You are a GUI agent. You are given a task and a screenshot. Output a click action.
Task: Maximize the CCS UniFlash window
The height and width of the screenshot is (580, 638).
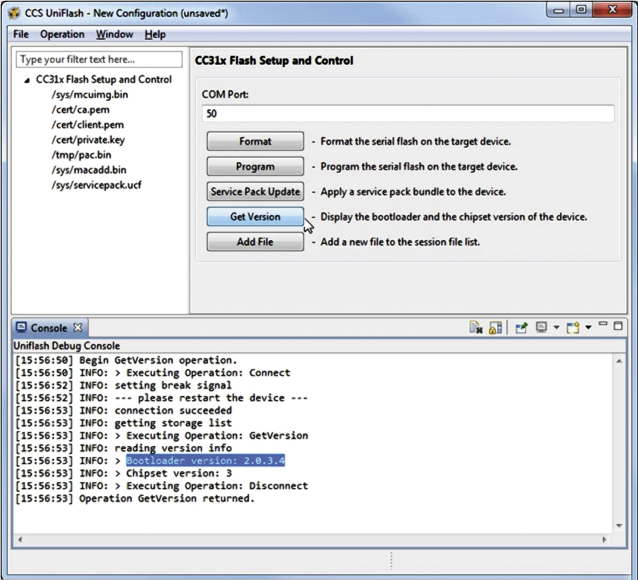581,10
